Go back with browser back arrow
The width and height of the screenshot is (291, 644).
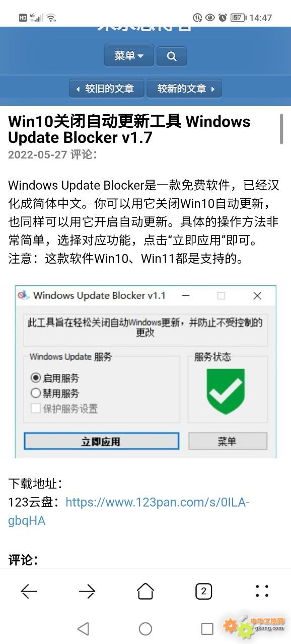pyautogui.click(x=29, y=591)
